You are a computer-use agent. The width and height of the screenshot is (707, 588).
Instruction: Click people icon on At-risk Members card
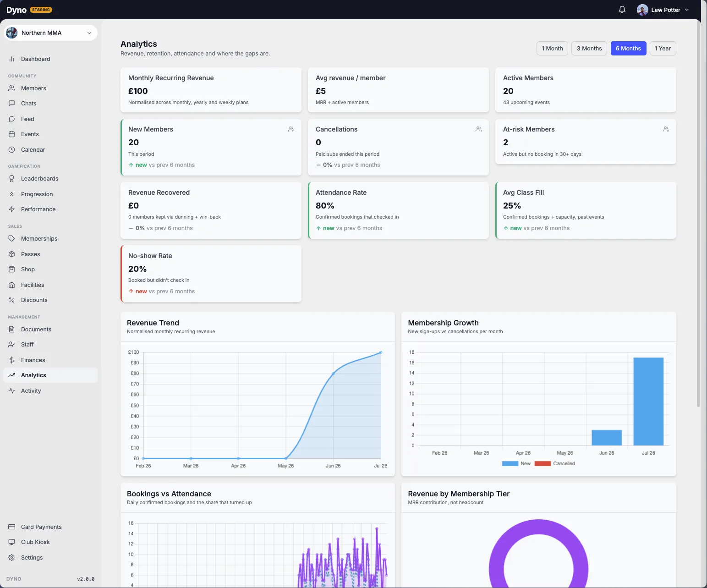coord(666,129)
